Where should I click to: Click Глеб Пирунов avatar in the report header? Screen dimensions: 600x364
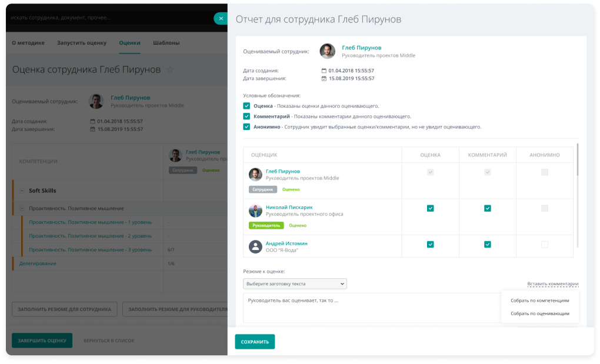(328, 51)
